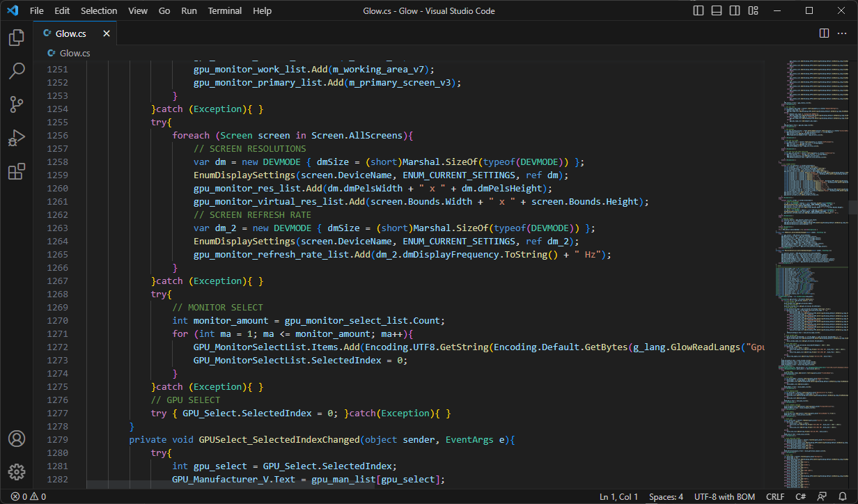Open the Explorer view in activity bar
This screenshot has height=504, width=858.
[x=17, y=38]
